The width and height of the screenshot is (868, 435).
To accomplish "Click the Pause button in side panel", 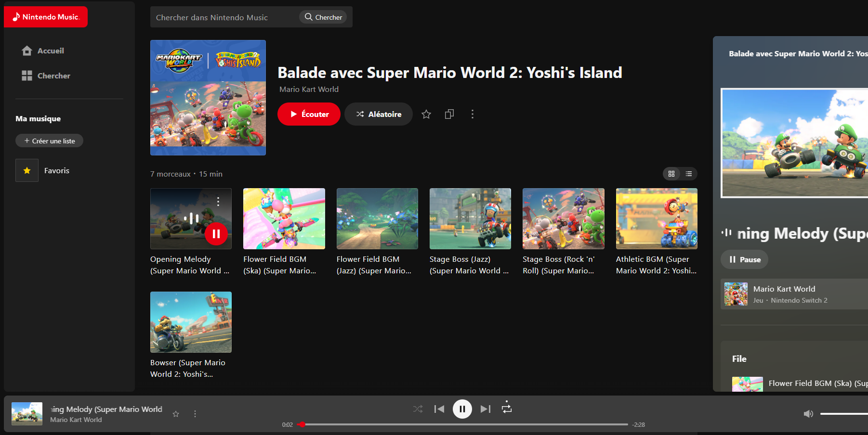I will tap(744, 259).
